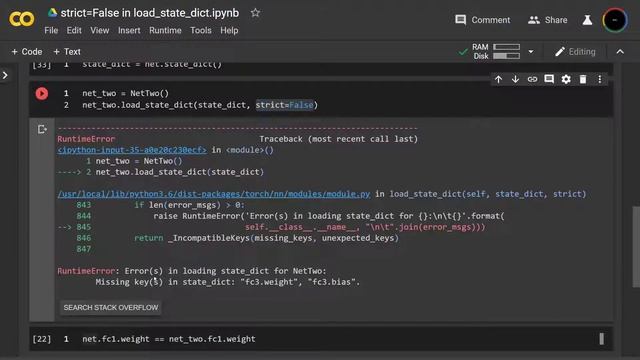
Task: Expand the left sidebar panel
Action: coord(5,76)
